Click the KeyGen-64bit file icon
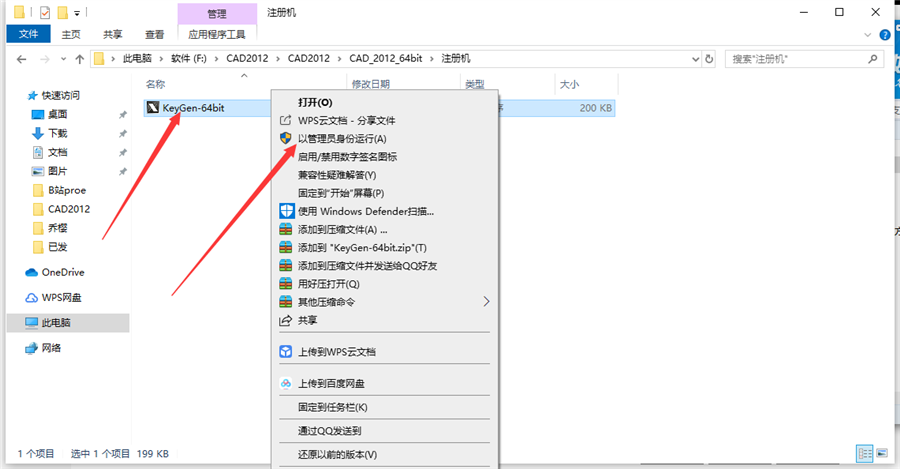 tap(153, 107)
